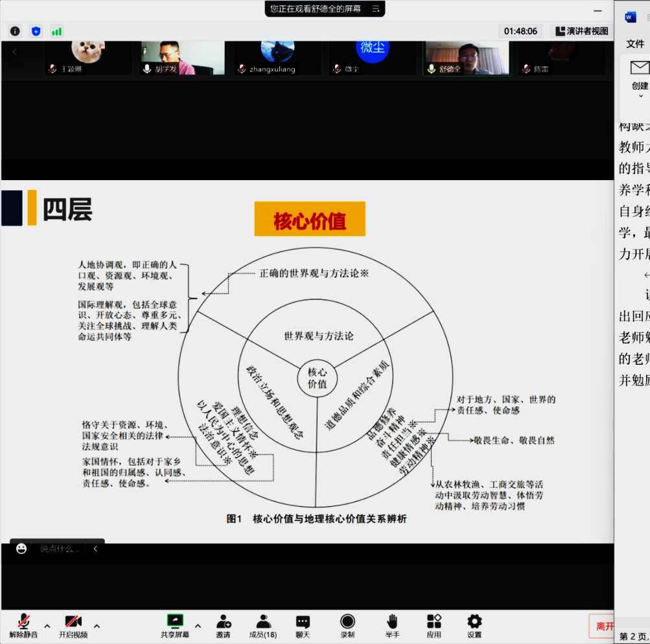The image size is (650, 644).
Task: Open the invite participants icon
Action: point(224,626)
